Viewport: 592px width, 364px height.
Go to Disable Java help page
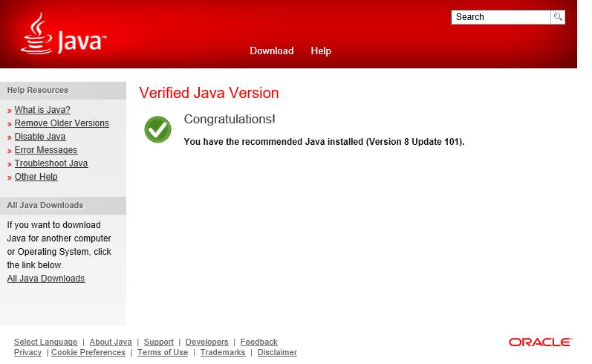[x=40, y=137]
